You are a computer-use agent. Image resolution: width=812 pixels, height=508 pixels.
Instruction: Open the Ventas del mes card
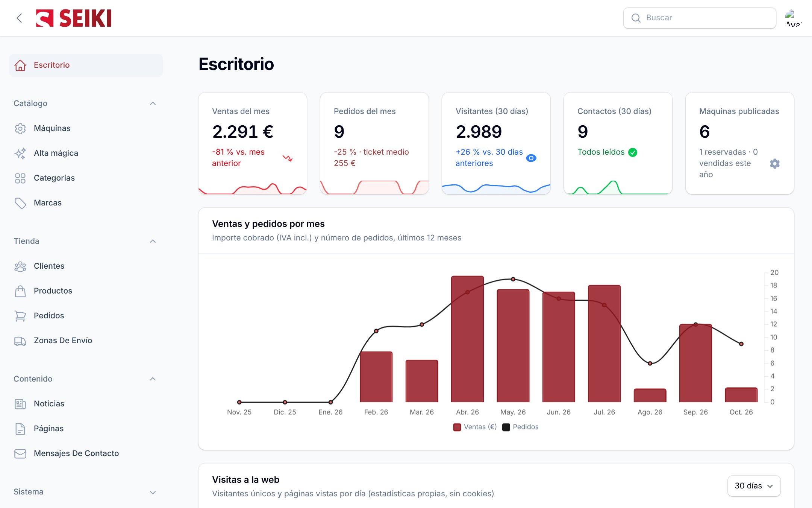click(x=253, y=143)
